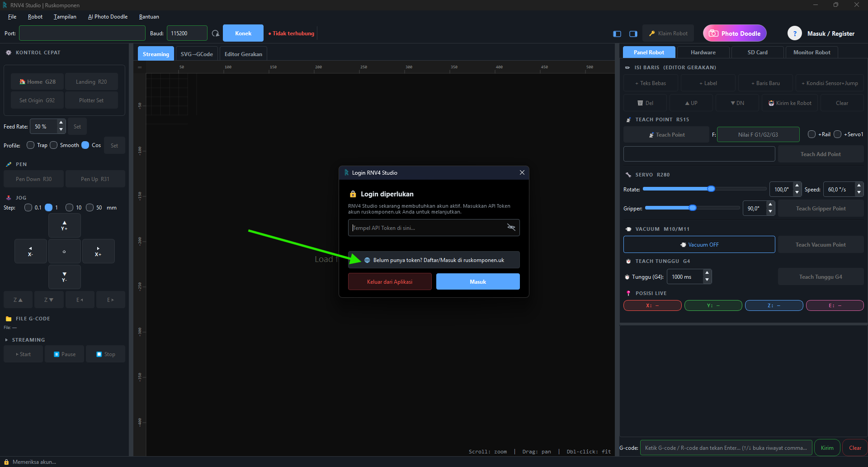Switch to Editor Gerakan tab
The width and height of the screenshot is (868, 467).
click(243, 54)
